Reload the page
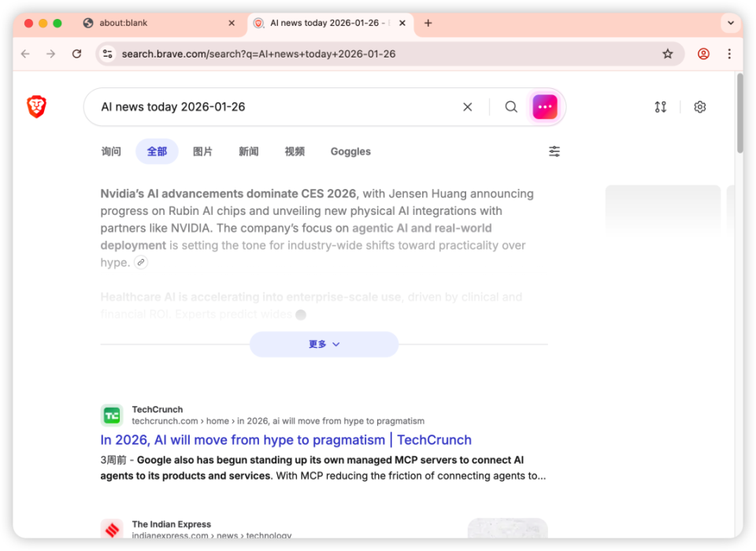Screen dimensions: 756x551 click(76, 54)
